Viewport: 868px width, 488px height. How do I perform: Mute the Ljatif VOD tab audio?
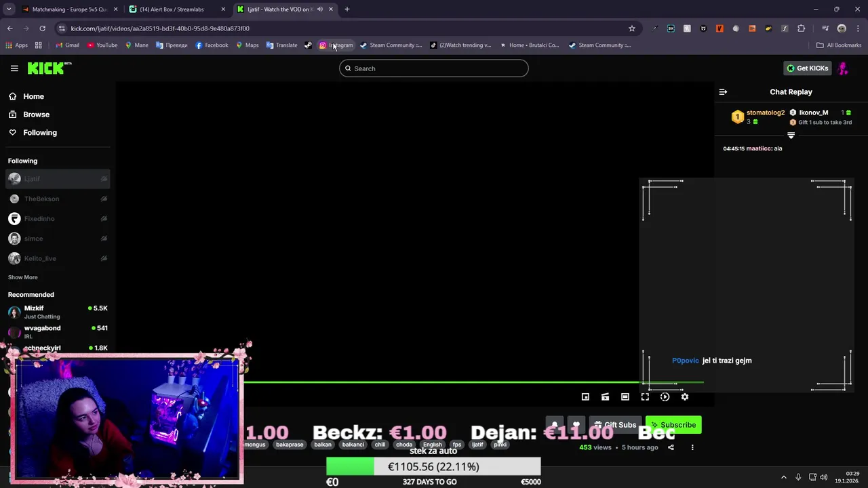pos(319,9)
